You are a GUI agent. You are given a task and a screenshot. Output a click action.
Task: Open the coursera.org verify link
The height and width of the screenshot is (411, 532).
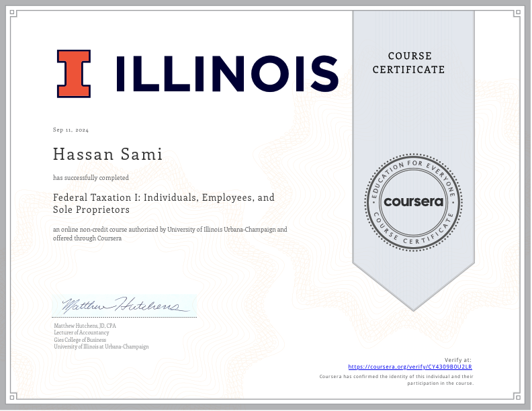410,367
